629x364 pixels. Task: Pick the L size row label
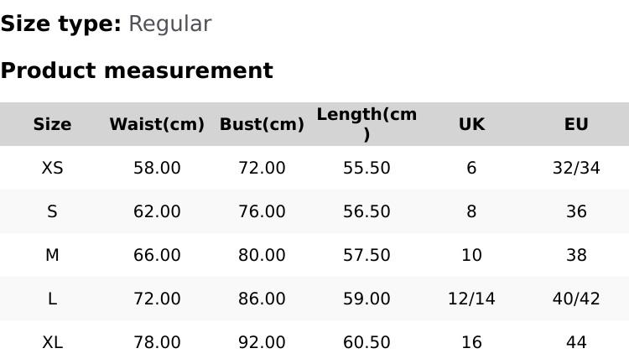click(52, 299)
